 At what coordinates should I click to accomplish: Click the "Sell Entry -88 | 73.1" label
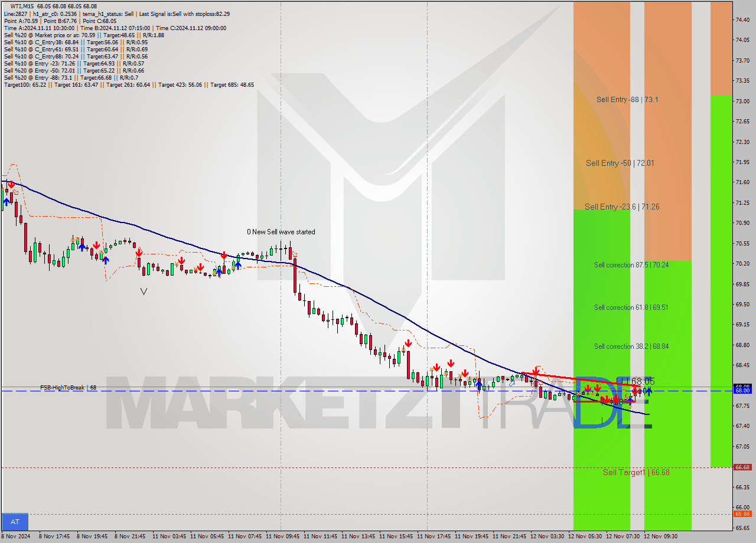tap(627, 100)
